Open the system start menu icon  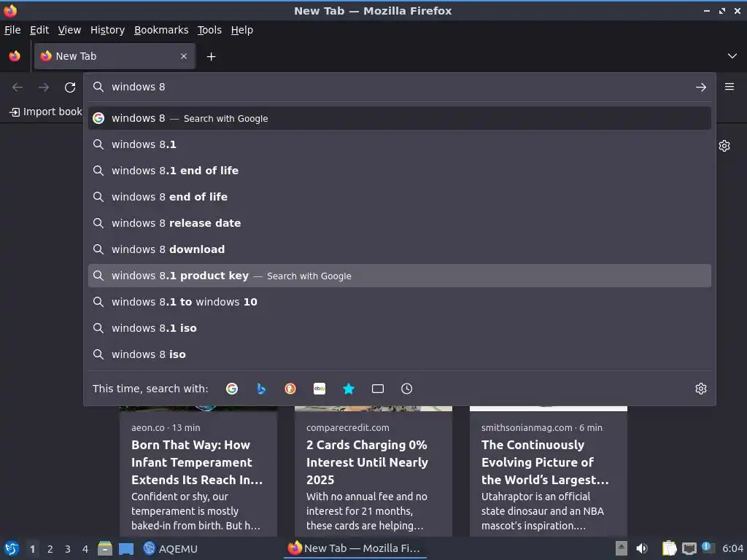(x=12, y=548)
